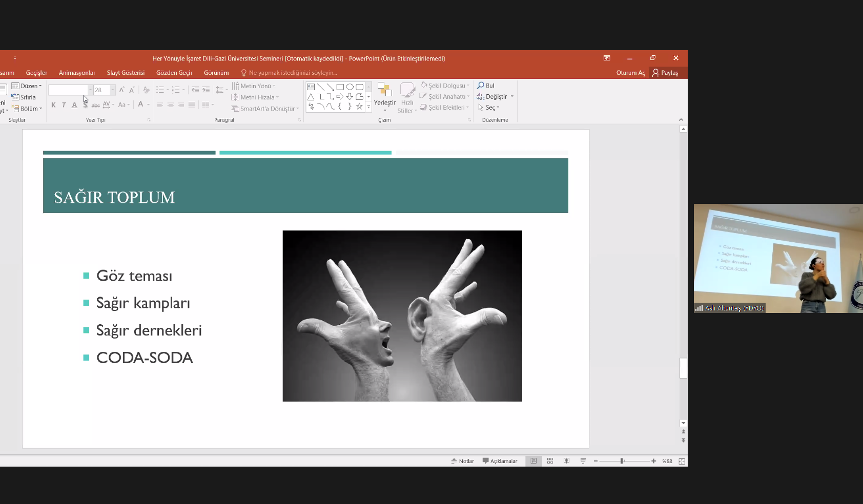863x504 pixels.
Task: Expand Metni Hizala align text menu
Action: (255, 97)
